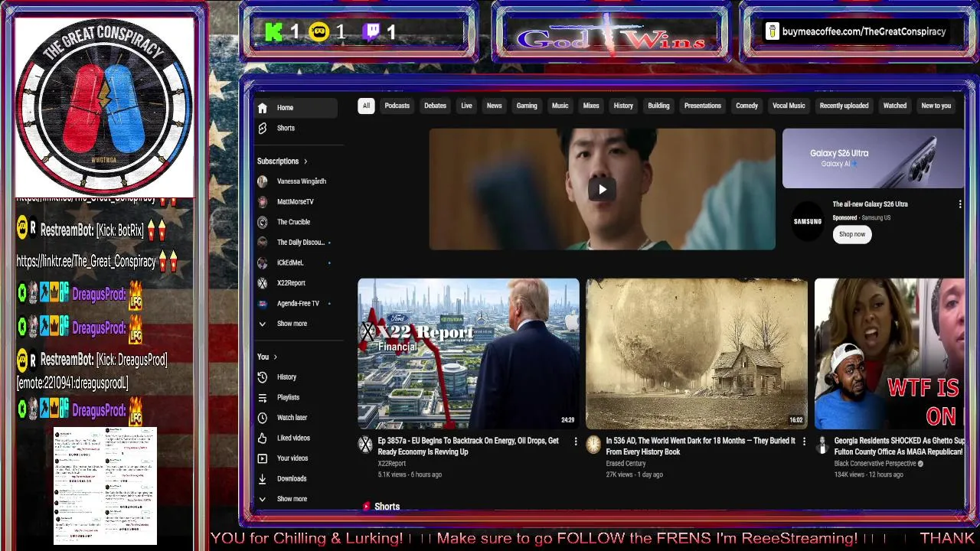The height and width of the screenshot is (551, 980).
Task: Click MattMorseTV channel avatar
Action: click(x=263, y=201)
